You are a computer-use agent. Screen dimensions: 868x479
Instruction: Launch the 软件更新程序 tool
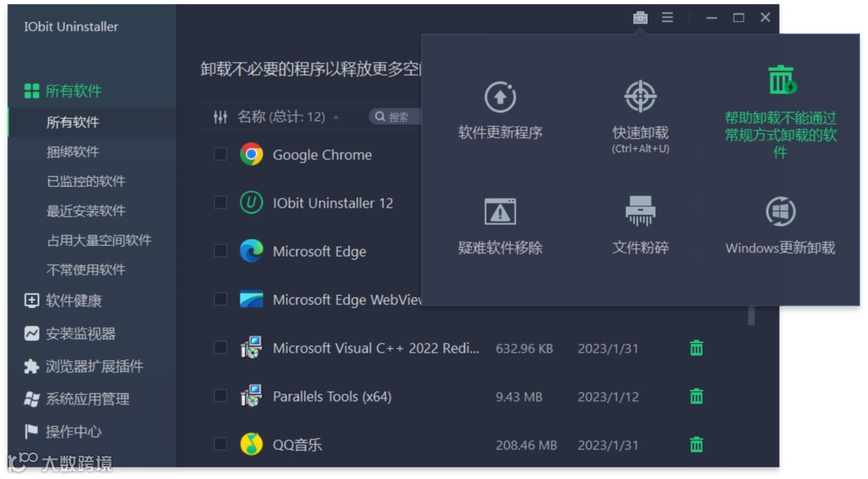coord(500,111)
